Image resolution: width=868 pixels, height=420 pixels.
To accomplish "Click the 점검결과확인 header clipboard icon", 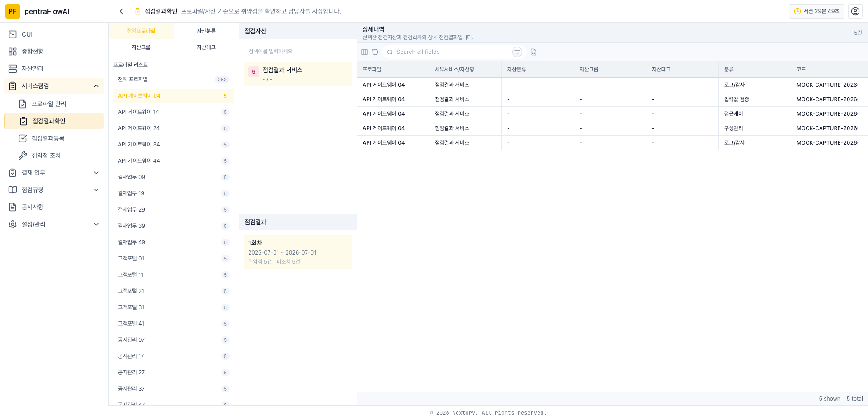I will [x=137, y=11].
